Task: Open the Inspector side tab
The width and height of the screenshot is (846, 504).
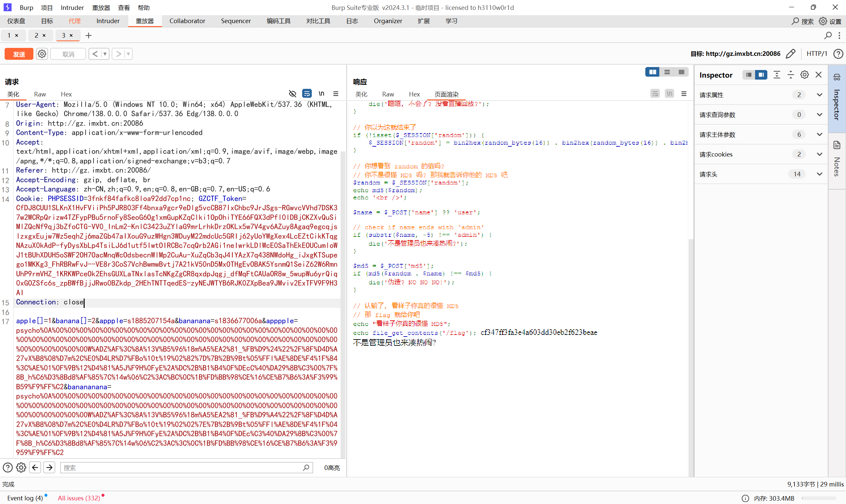Action: click(837, 98)
